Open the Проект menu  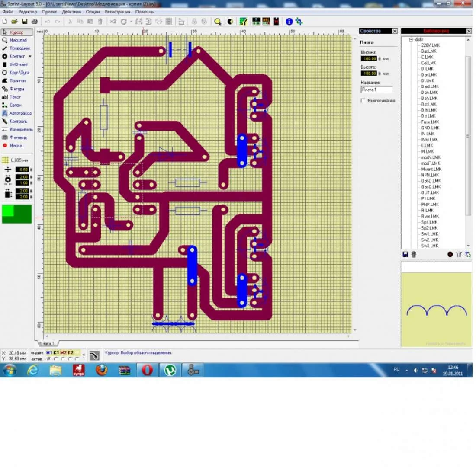click(x=49, y=12)
